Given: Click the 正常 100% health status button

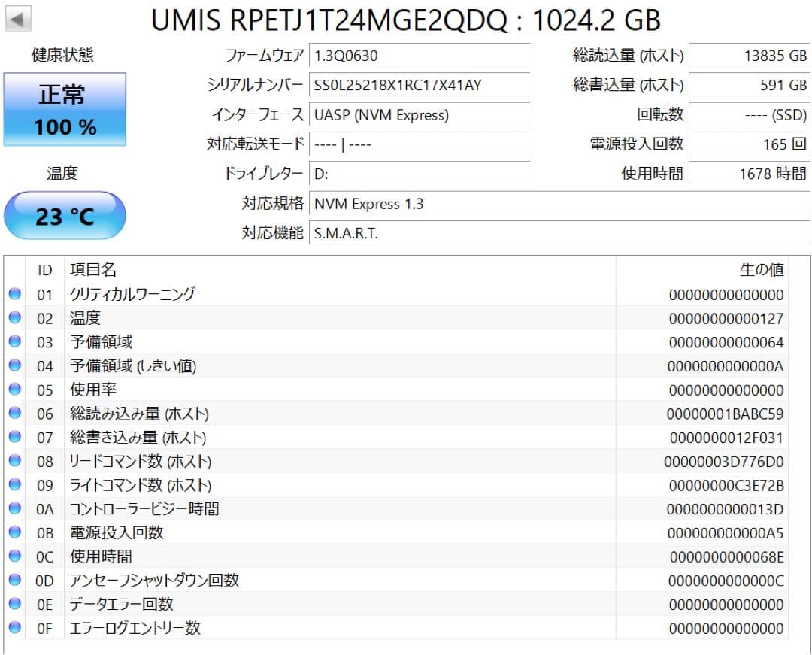Looking at the screenshot, I should click(x=64, y=108).
